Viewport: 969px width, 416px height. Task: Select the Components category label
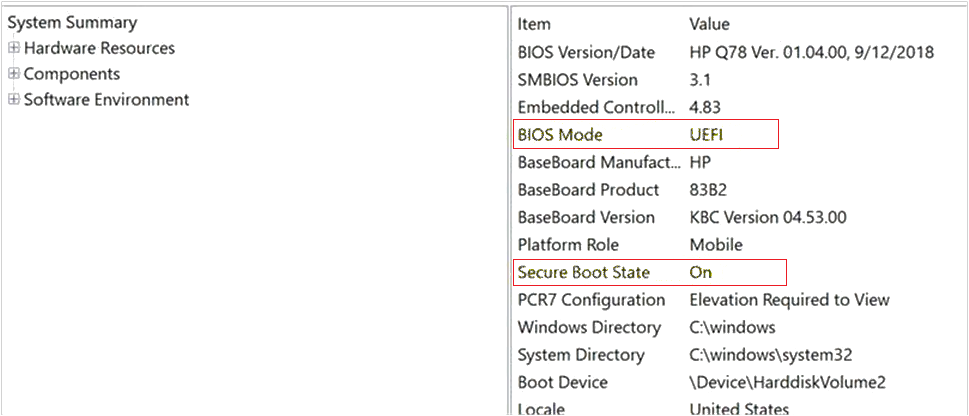point(72,74)
